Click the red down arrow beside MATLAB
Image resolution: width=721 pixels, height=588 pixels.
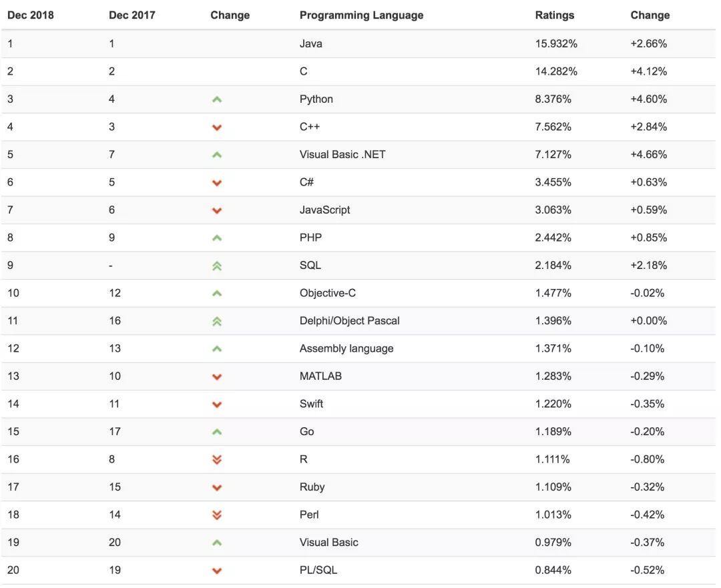[217, 376]
